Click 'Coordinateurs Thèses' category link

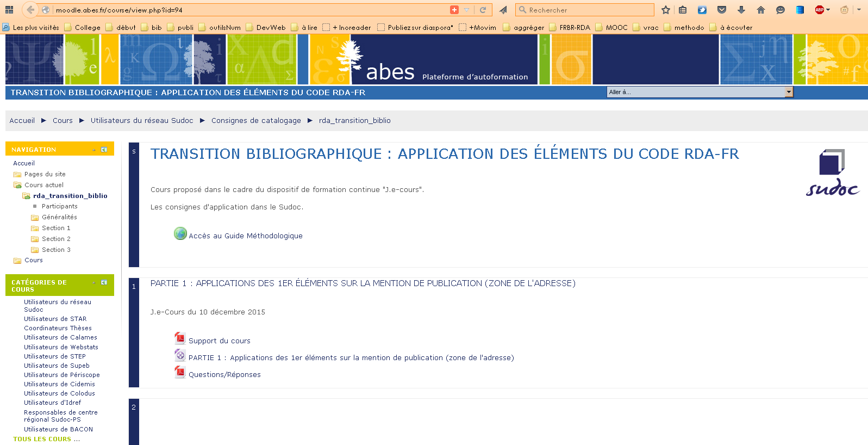pyautogui.click(x=58, y=328)
